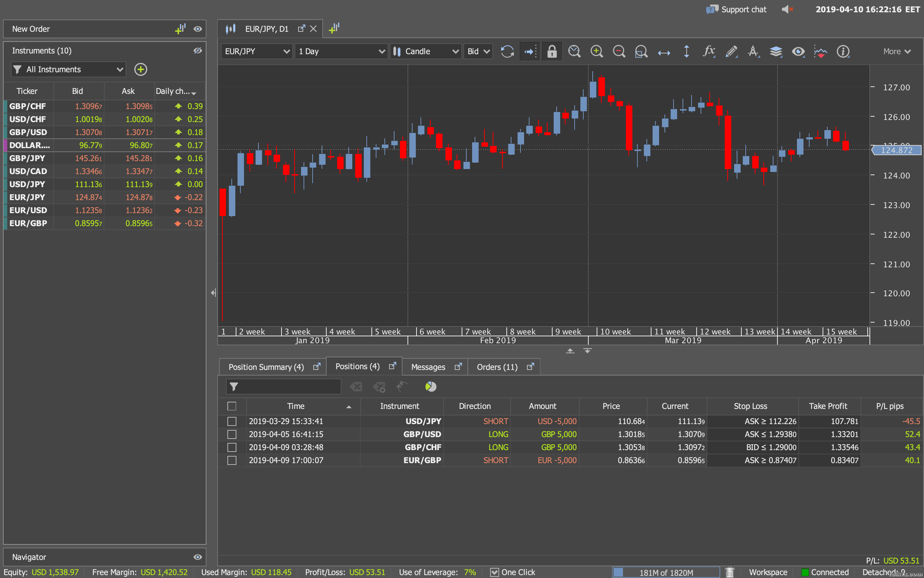Toggle the One Click checkbox

coord(494,572)
